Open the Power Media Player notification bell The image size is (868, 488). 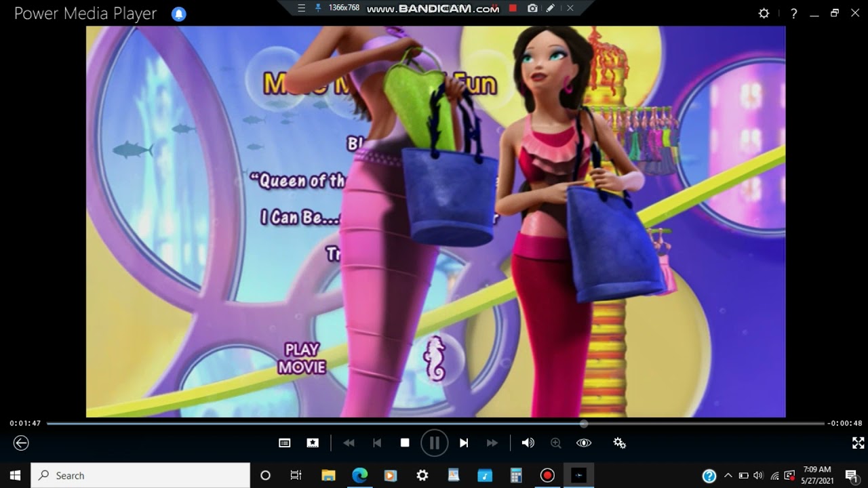tap(179, 14)
